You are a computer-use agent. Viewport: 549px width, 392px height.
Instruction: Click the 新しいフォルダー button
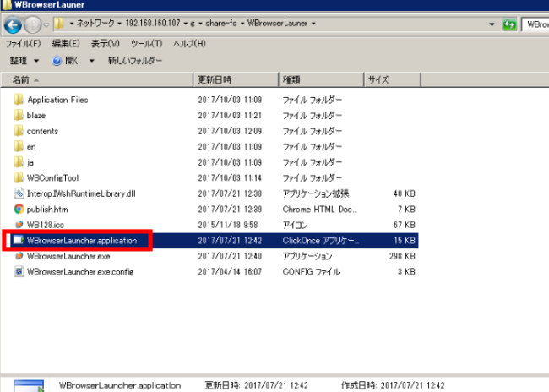[135, 61]
